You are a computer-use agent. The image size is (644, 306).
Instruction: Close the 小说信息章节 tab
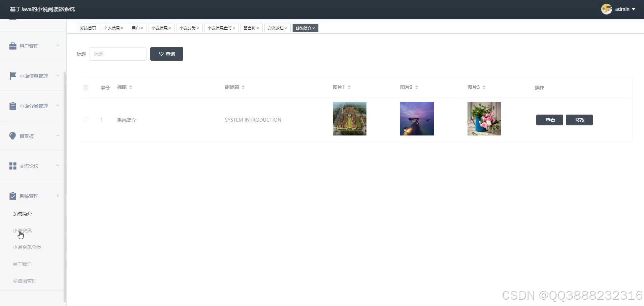(x=234, y=28)
